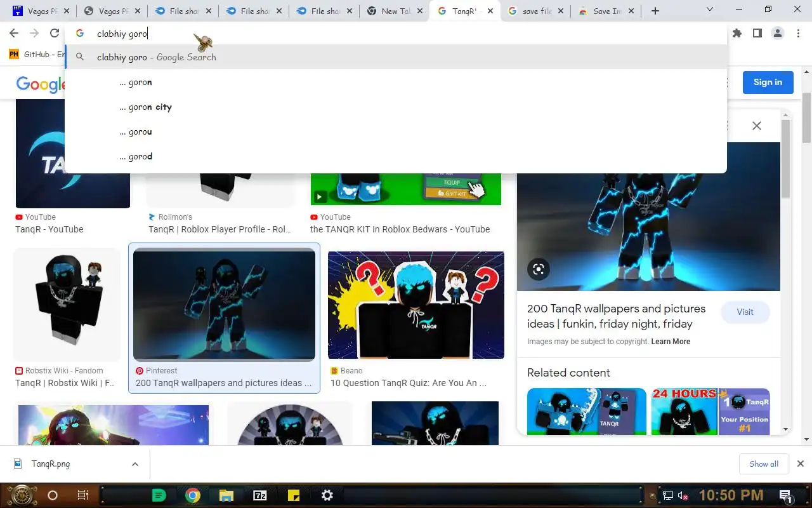This screenshot has width=812, height=508.
Task: Open the GitHub bookmark
Action: click(37, 55)
